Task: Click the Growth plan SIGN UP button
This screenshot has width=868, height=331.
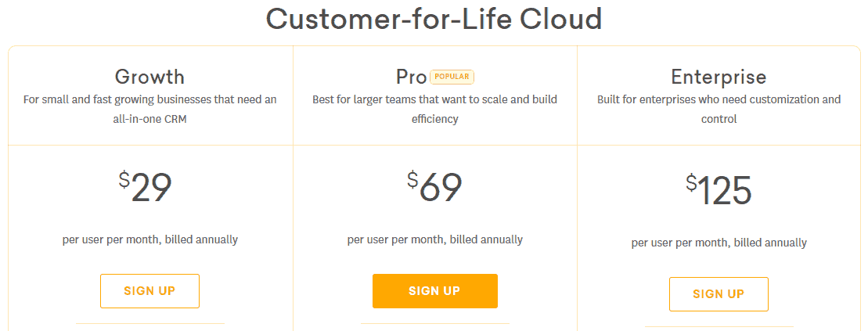Action: tap(149, 290)
